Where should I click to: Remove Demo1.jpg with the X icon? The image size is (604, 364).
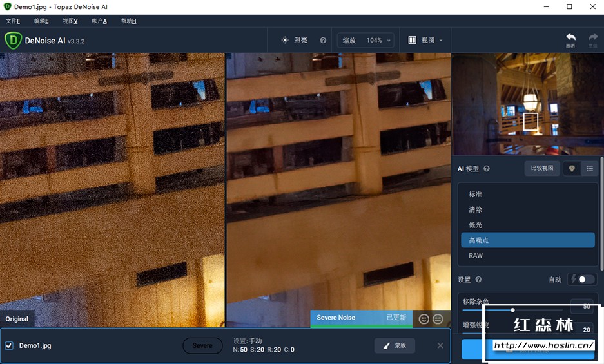point(440,345)
